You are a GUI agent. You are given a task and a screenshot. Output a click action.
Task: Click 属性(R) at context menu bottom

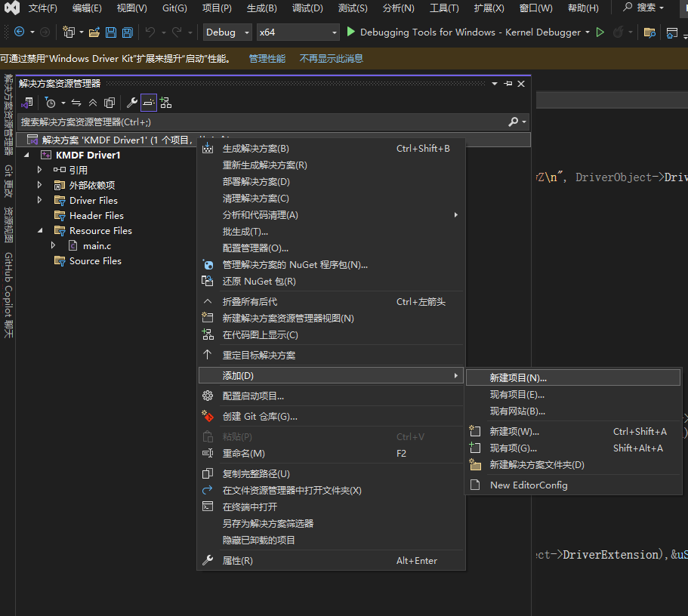(332, 561)
